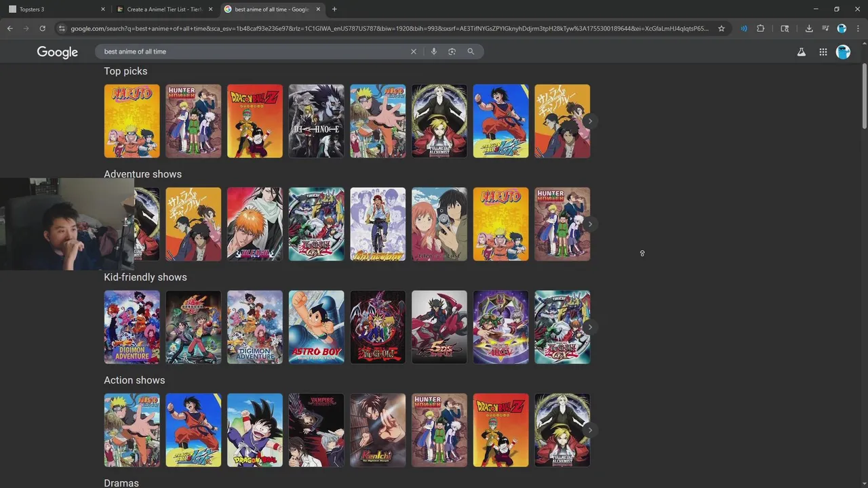The image size is (868, 488).
Task: Open Eden of the East poster
Action: pos(439,224)
